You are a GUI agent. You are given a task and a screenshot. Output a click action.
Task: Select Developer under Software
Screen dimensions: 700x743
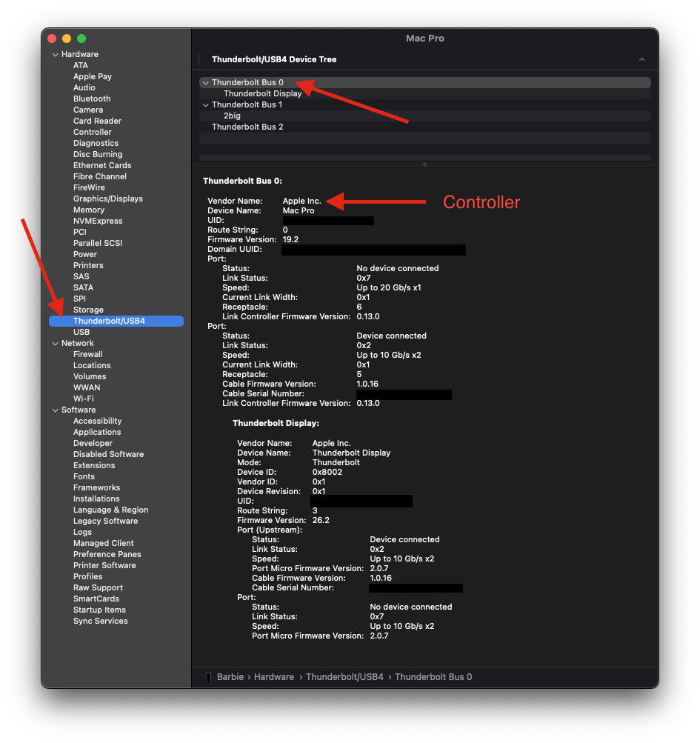(x=93, y=444)
